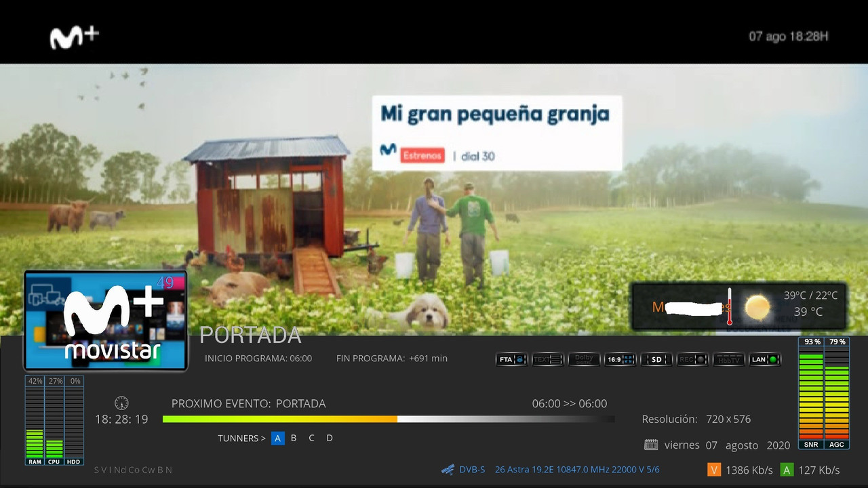Image resolution: width=868 pixels, height=488 pixels.
Task: Click the "42%" RAM usage value
Action: (x=35, y=381)
